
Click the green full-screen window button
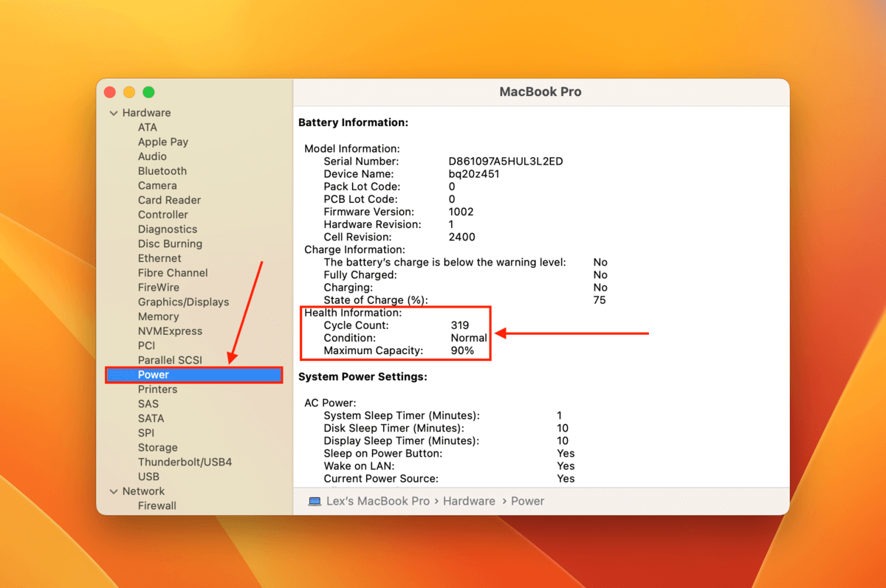pos(148,92)
